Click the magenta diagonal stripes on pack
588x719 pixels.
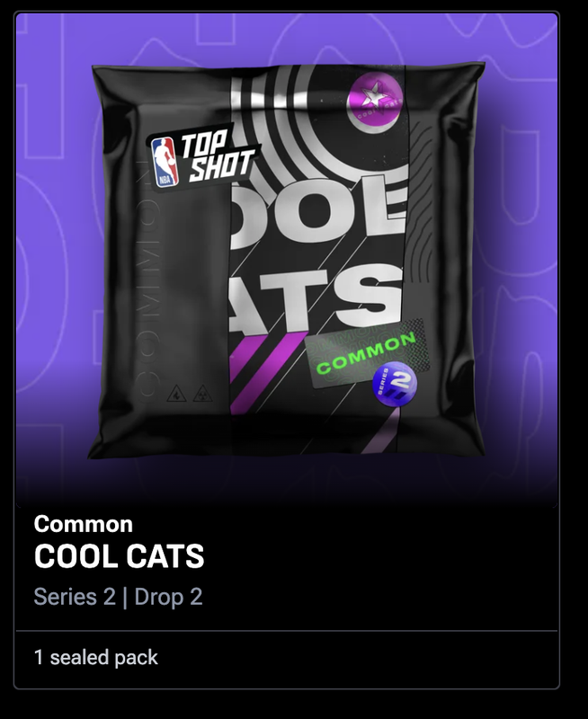262,371
